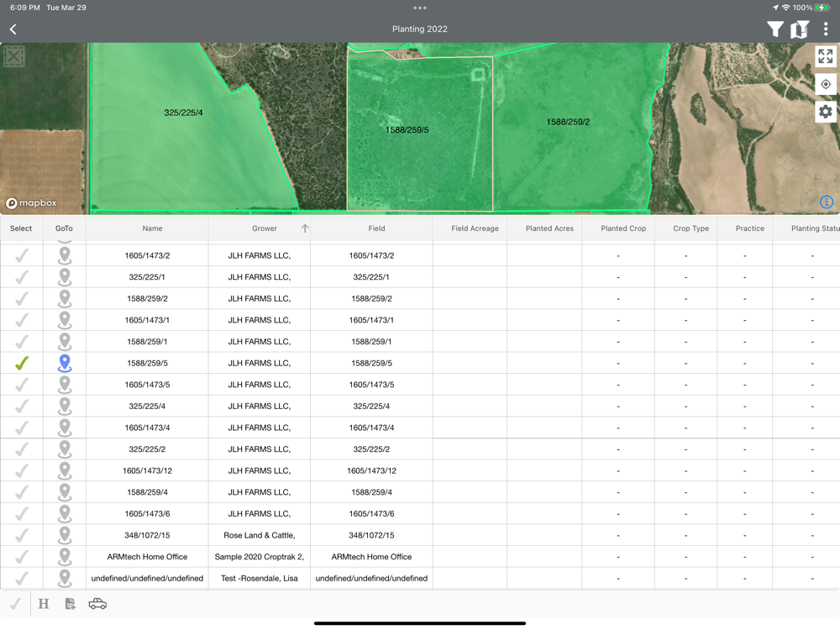The height and width of the screenshot is (630, 840).
Task: Show map info via the blue info icon
Action: click(827, 202)
